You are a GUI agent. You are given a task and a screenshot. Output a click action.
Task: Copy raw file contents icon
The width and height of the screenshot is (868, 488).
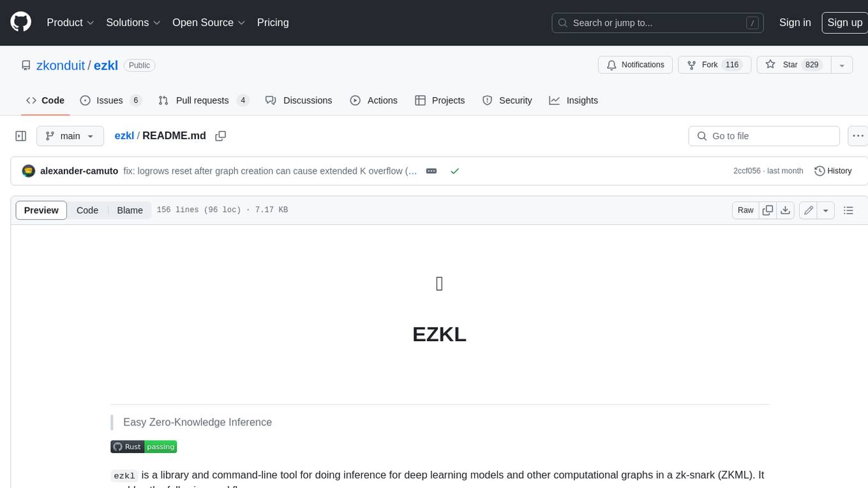tap(768, 210)
